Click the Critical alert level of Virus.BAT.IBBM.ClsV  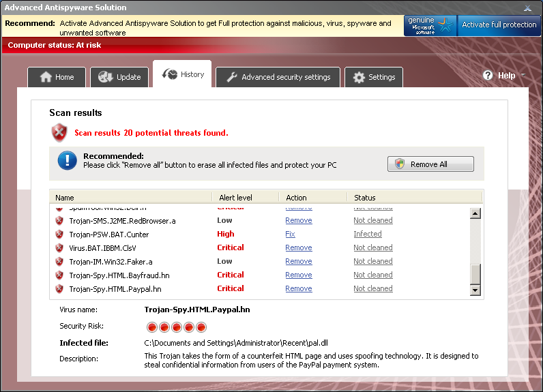pos(231,247)
